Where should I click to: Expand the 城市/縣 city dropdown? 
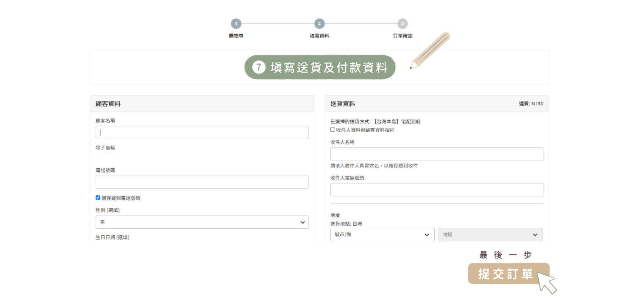click(382, 235)
